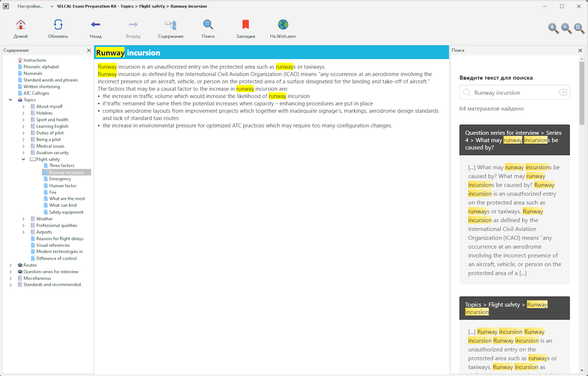This screenshot has width=588, height=376.
Task: Close the Поиск search panel
Action: click(580, 50)
